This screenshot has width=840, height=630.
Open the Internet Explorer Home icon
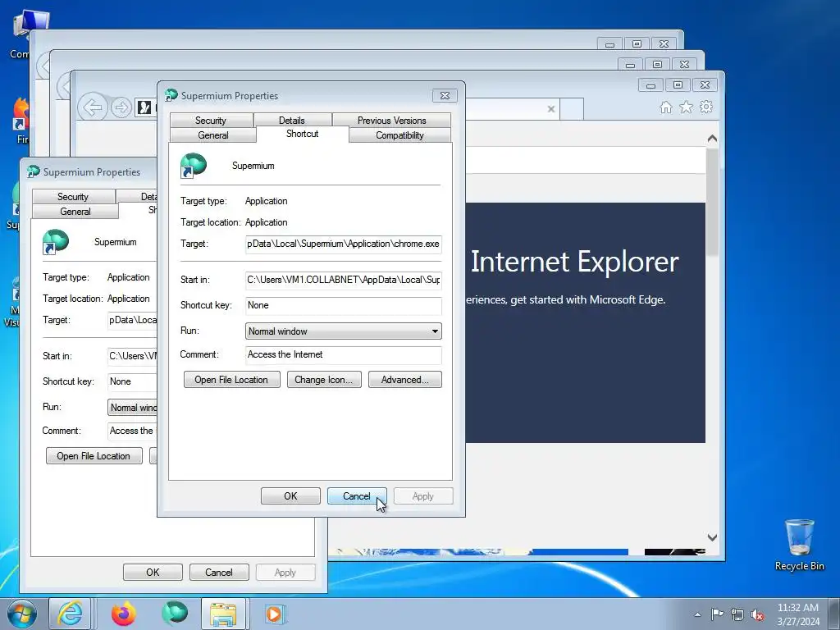pyautogui.click(x=666, y=107)
